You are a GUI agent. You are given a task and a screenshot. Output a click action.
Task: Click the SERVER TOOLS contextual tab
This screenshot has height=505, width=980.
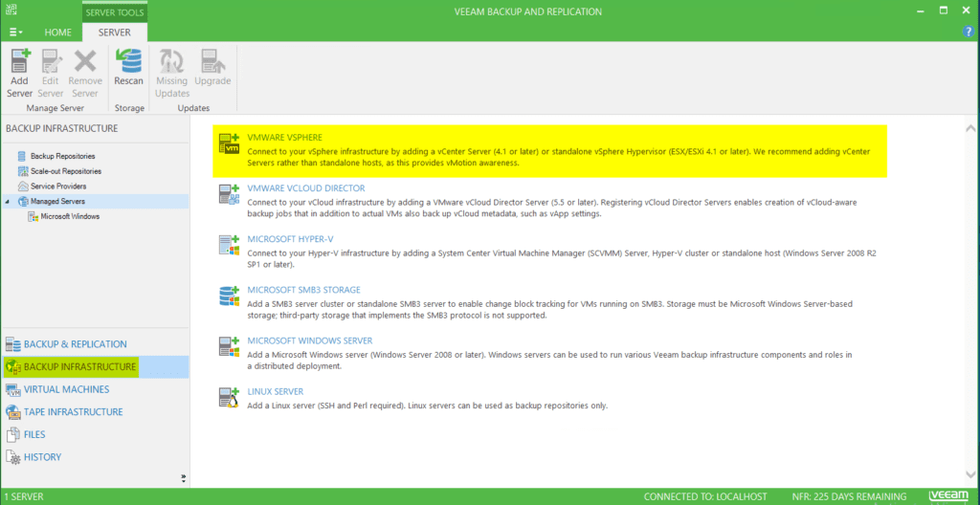(x=115, y=11)
